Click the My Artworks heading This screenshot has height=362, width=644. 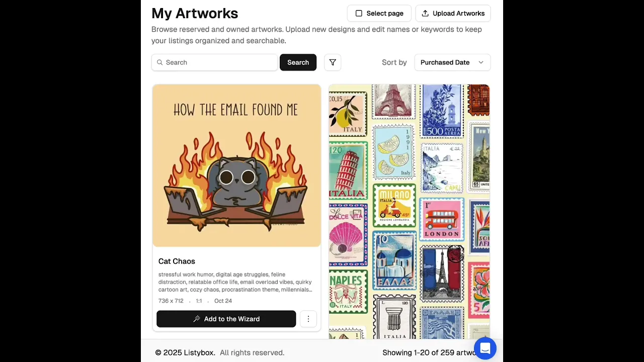[195, 14]
